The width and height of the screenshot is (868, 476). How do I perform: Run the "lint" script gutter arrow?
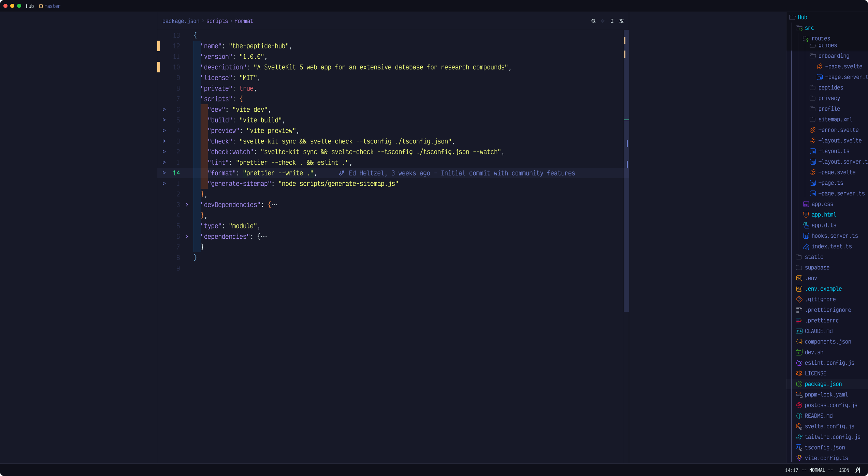(164, 162)
